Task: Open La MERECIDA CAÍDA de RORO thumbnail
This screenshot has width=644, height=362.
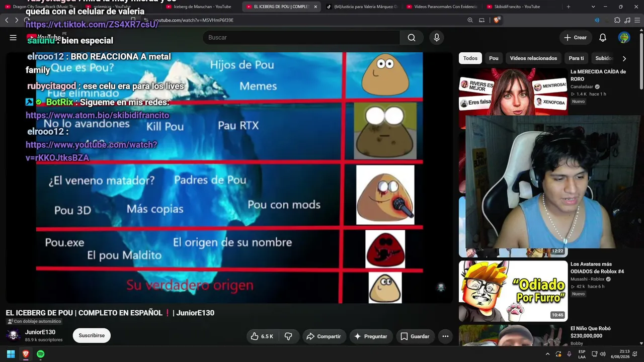Action: tap(513, 92)
